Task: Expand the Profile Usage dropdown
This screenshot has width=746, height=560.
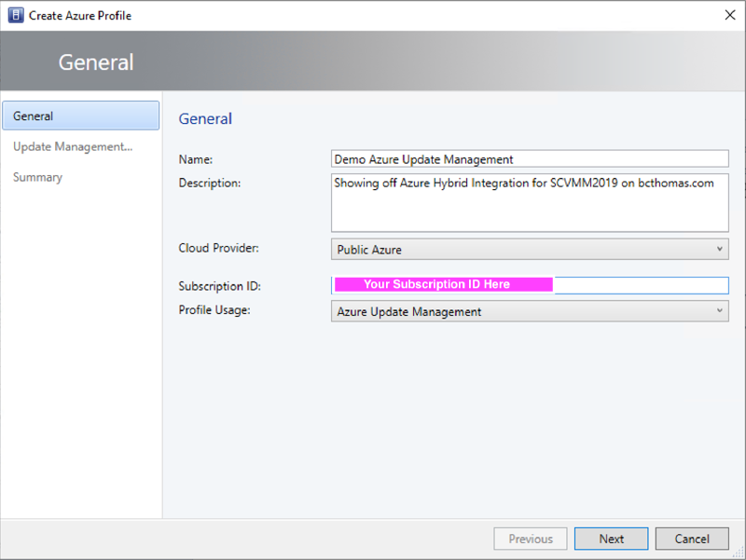Action: click(530, 311)
